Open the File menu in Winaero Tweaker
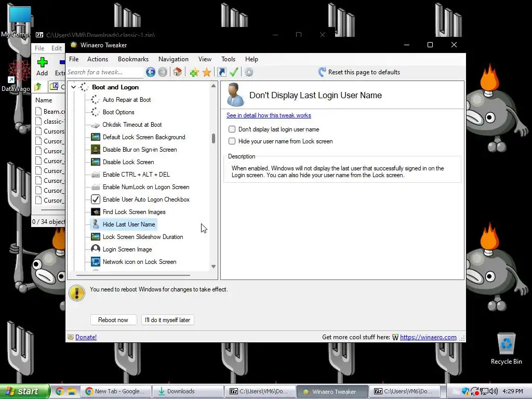The image size is (532, 399). click(x=74, y=59)
